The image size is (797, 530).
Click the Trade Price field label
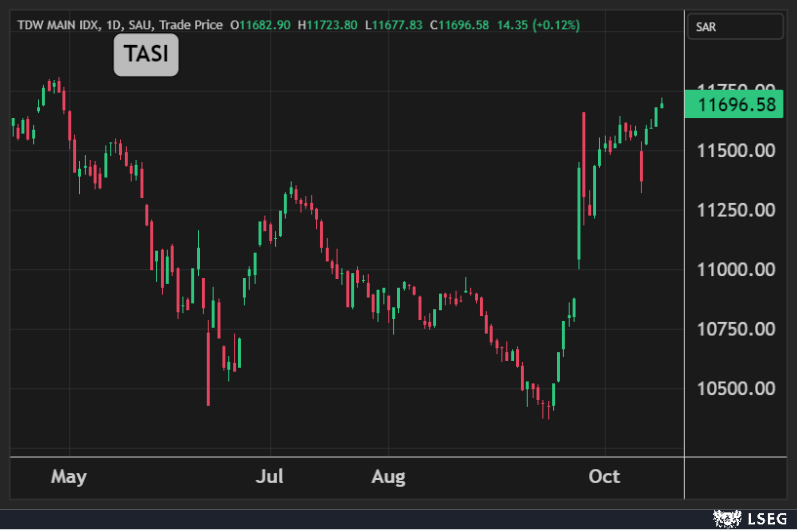tap(192, 23)
